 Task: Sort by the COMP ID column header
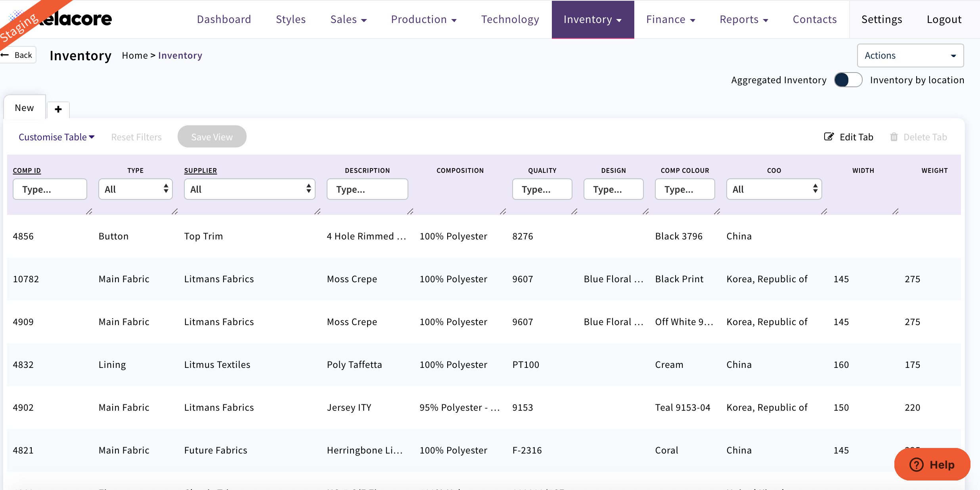(27, 170)
